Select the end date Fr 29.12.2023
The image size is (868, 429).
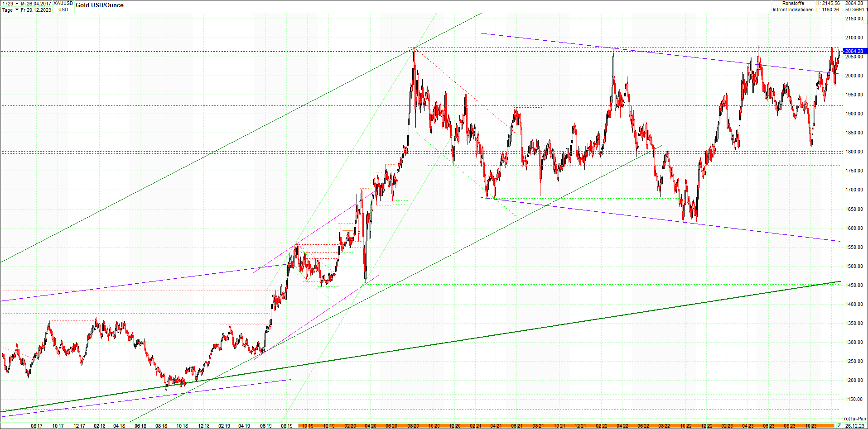click(x=36, y=10)
